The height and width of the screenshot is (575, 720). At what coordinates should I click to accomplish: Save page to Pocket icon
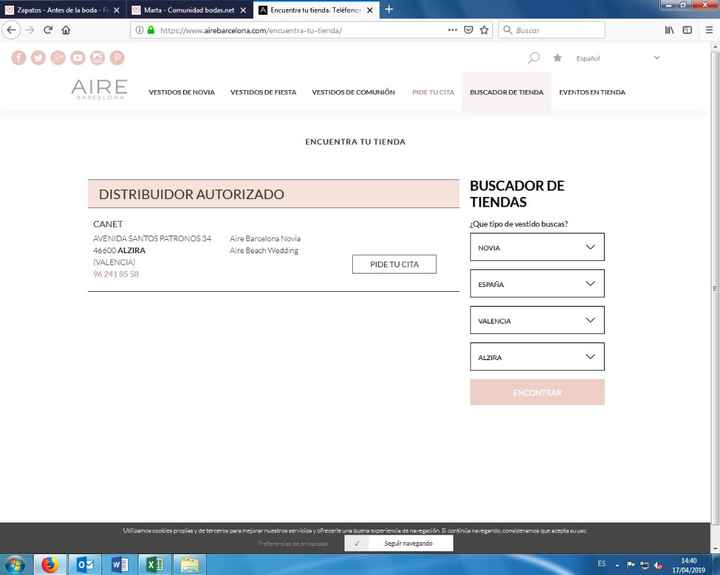click(468, 30)
